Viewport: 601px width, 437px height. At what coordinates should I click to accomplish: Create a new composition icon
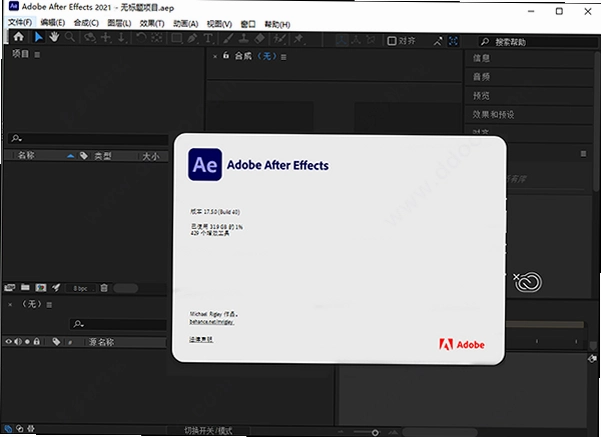click(x=41, y=288)
